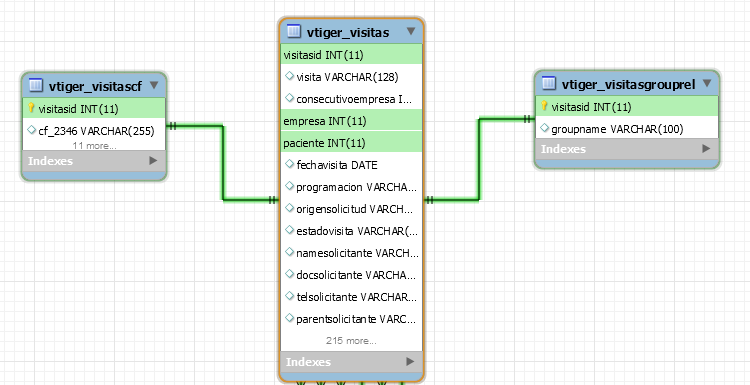Show the 215 more columns link
750x385 pixels.
351,341
